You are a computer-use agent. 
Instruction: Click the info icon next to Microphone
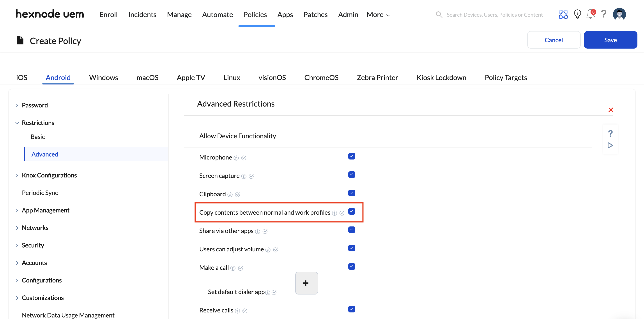pyautogui.click(x=236, y=158)
